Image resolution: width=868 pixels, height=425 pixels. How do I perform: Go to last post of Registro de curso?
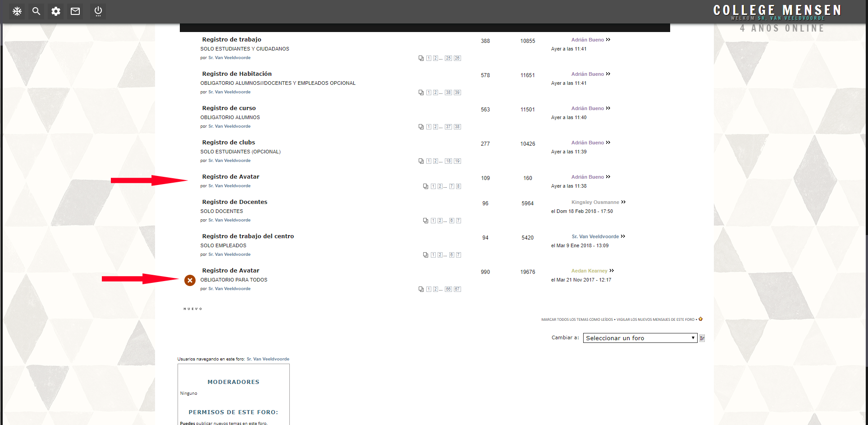tap(608, 108)
